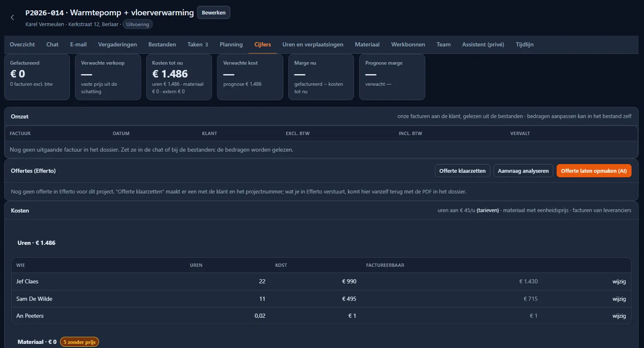Click the 'Uren · € 1.486' section heading

tap(36, 243)
